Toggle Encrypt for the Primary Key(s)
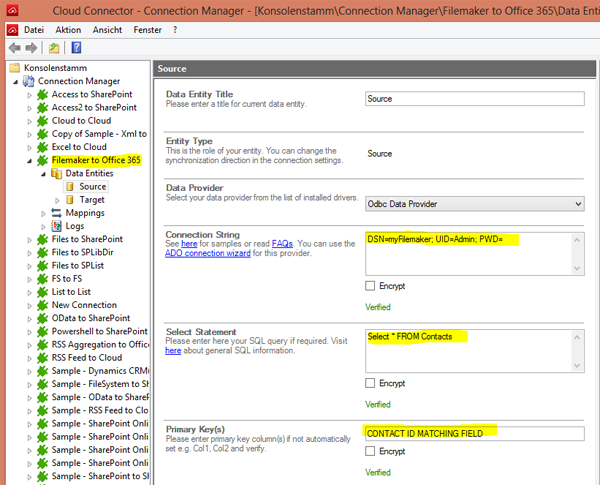The image size is (600, 485). click(x=372, y=451)
